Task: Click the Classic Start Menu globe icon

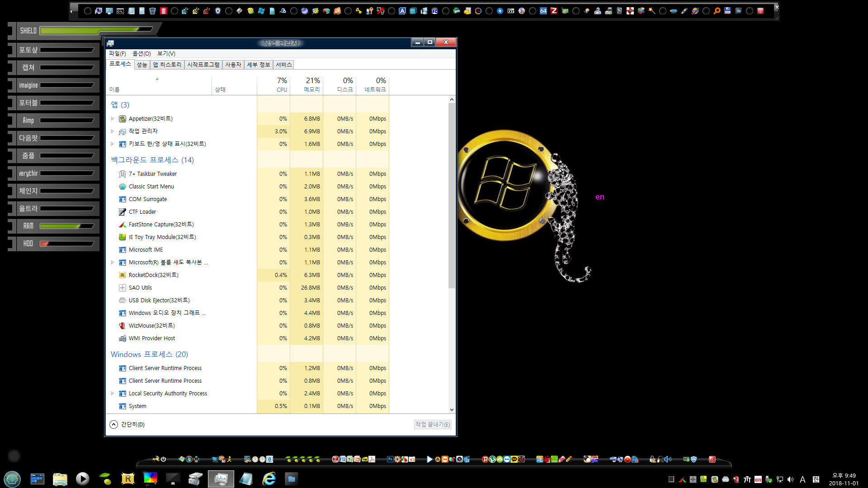Action: [122, 187]
